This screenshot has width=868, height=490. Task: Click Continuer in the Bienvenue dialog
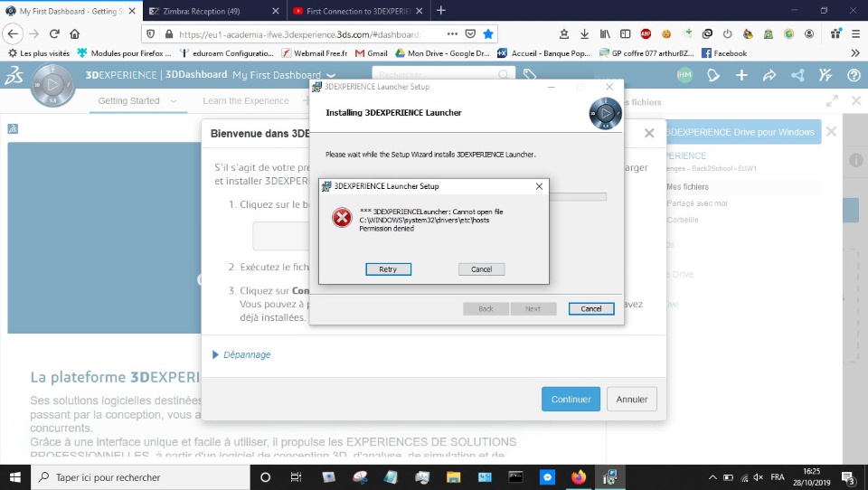571,400
